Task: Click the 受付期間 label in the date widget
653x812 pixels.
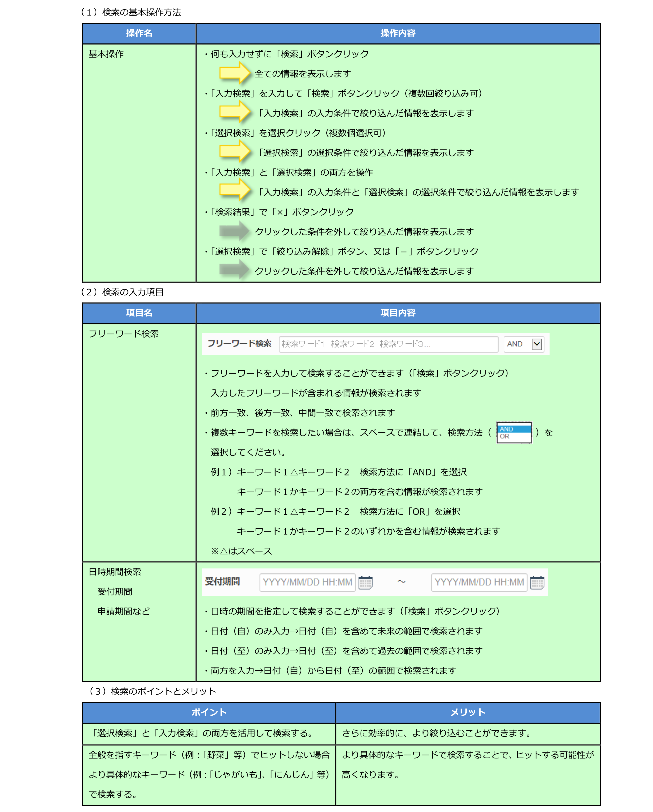Action: (x=223, y=582)
